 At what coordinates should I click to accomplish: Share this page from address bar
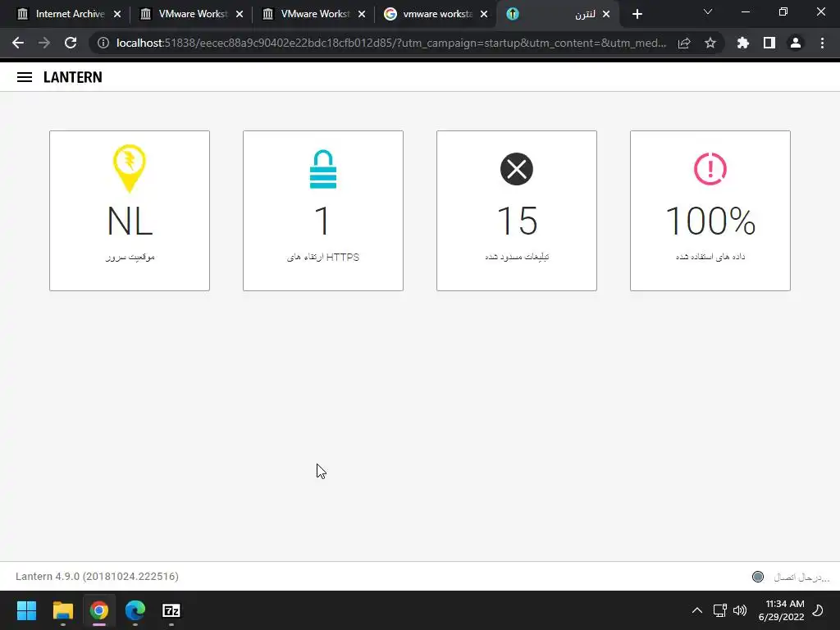(x=684, y=43)
